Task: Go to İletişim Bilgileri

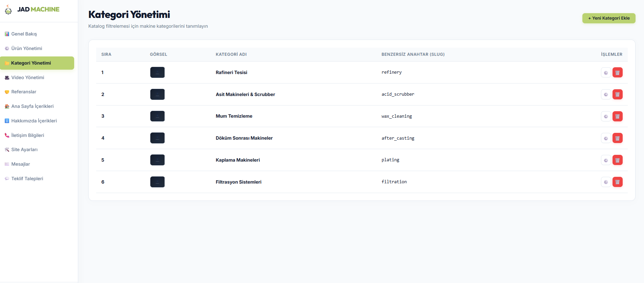Action: (37, 135)
